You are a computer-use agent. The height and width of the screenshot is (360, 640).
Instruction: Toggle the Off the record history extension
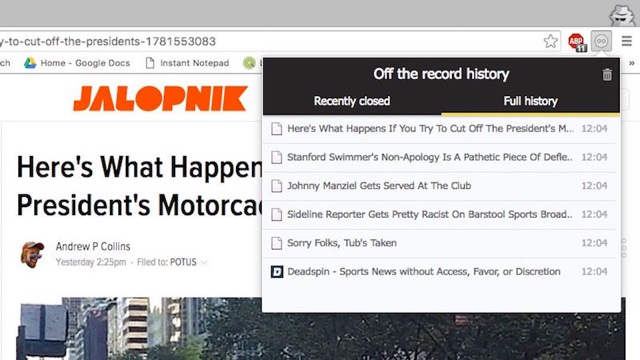click(x=602, y=41)
